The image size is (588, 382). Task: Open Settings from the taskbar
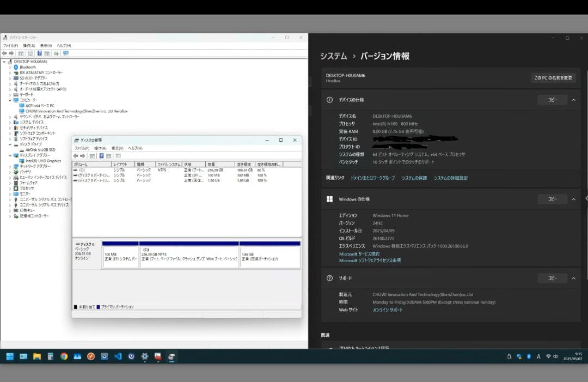tap(145, 356)
